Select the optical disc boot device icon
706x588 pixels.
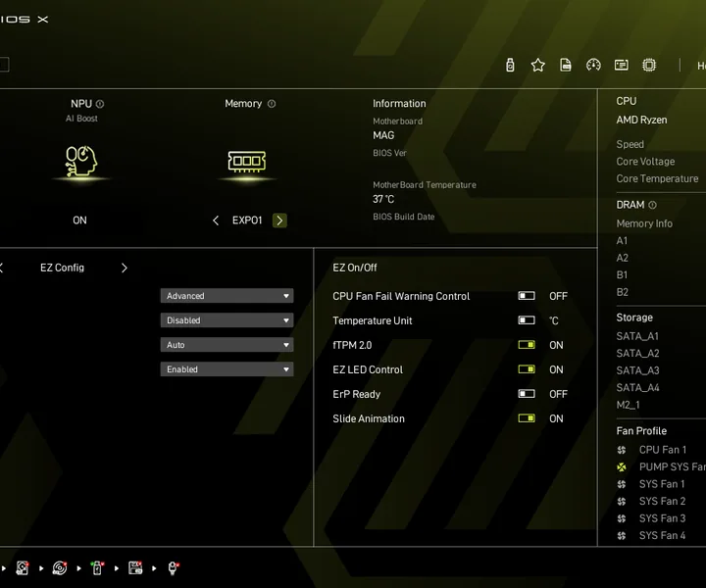60,568
